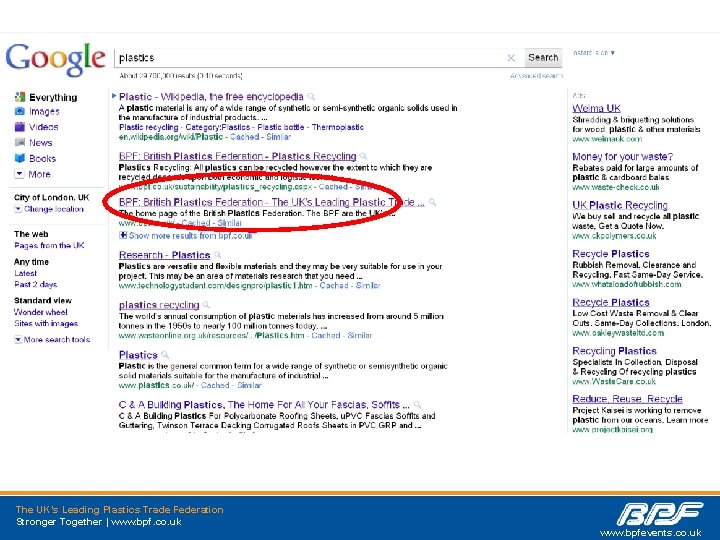Open Cached link for technologystudent result

tap(334, 286)
